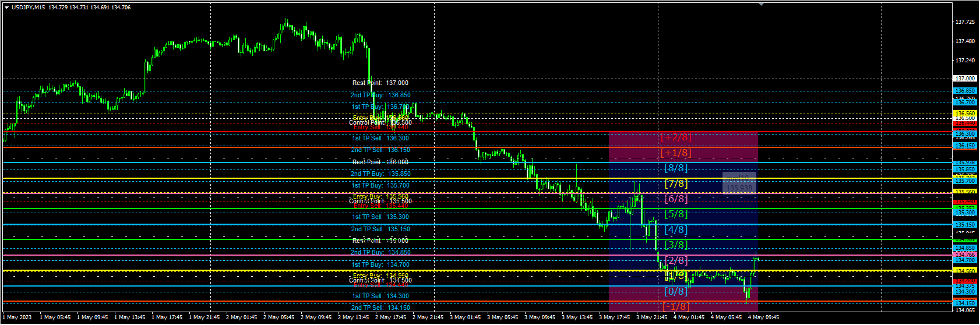
Task: Click the 137.000 price tag on scale
Action: coord(965,79)
